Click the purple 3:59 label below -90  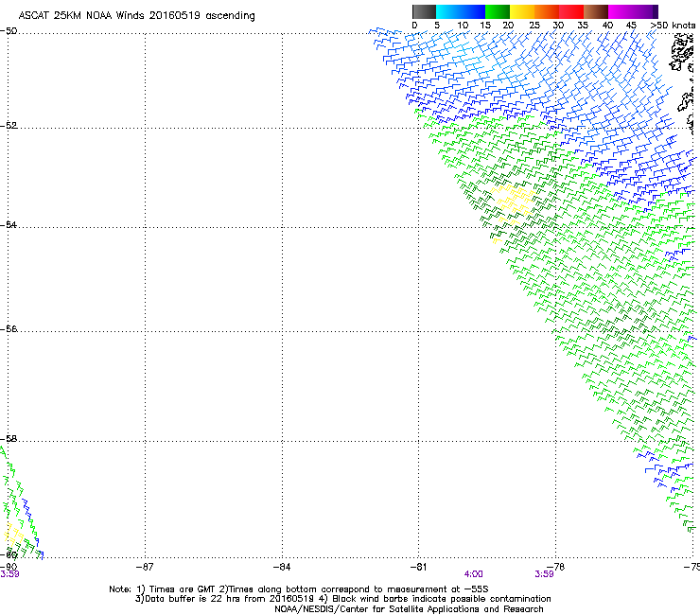(9, 574)
